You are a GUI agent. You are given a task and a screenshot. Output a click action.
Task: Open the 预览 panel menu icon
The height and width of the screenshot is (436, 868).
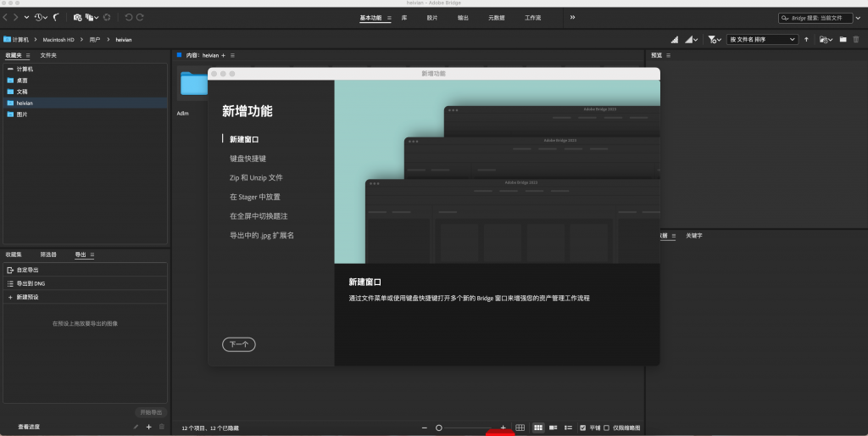tap(668, 55)
